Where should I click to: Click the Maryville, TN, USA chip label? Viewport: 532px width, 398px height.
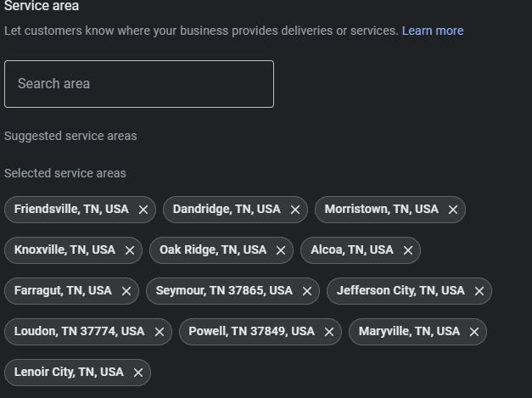pyautogui.click(x=409, y=331)
